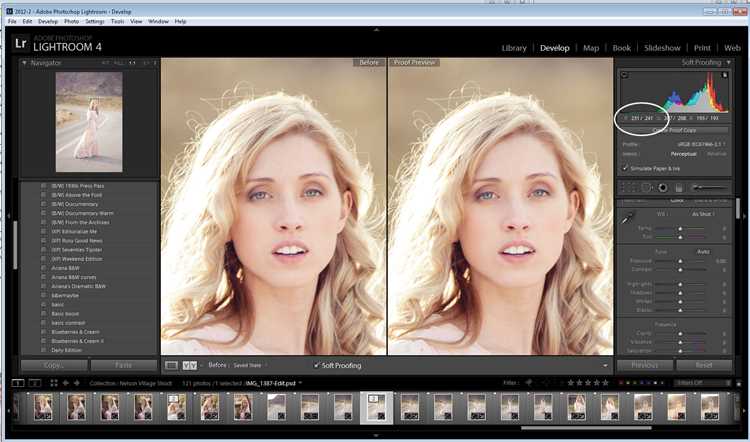Open Before Saved State dropdown
The image size is (750, 442).
tap(249, 365)
